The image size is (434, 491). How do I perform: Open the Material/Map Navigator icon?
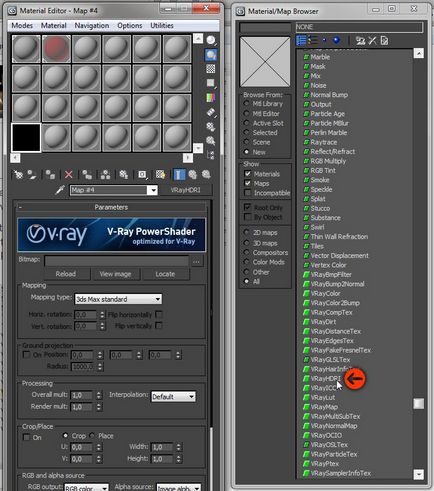pyautogui.click(x=211, y=155)
